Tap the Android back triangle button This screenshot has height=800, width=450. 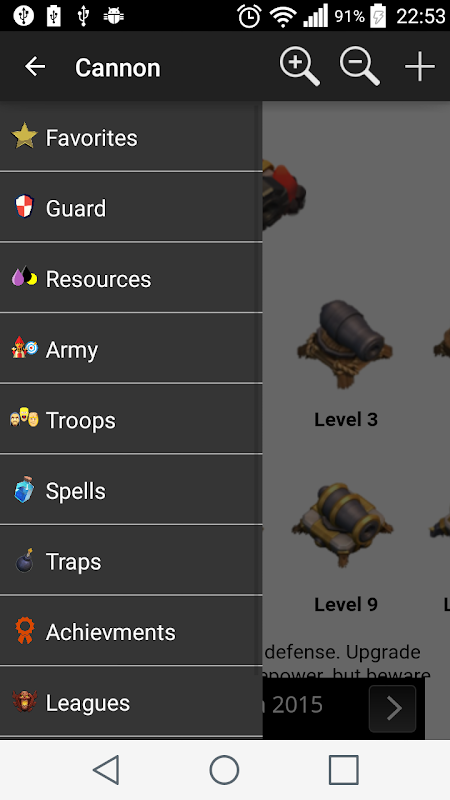click(x=106, y=769)
